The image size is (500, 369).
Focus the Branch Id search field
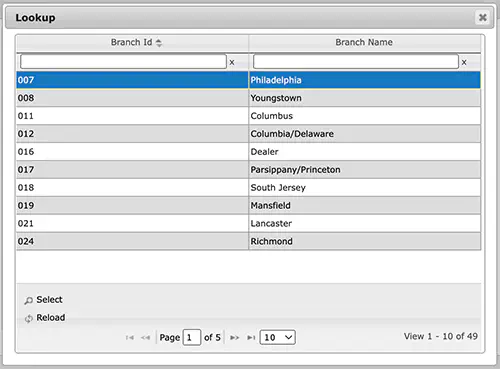[123, 62]
